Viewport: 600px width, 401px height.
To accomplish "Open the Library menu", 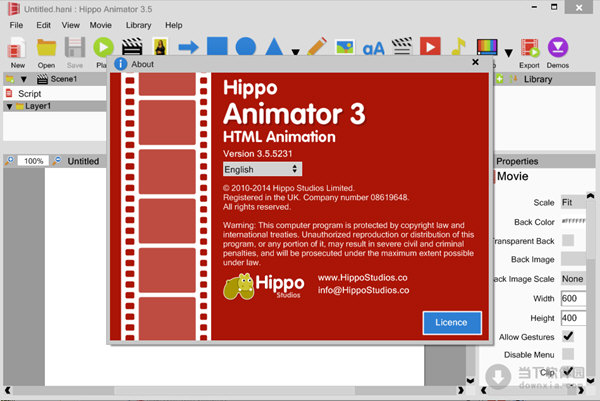I will click(139, 25).
